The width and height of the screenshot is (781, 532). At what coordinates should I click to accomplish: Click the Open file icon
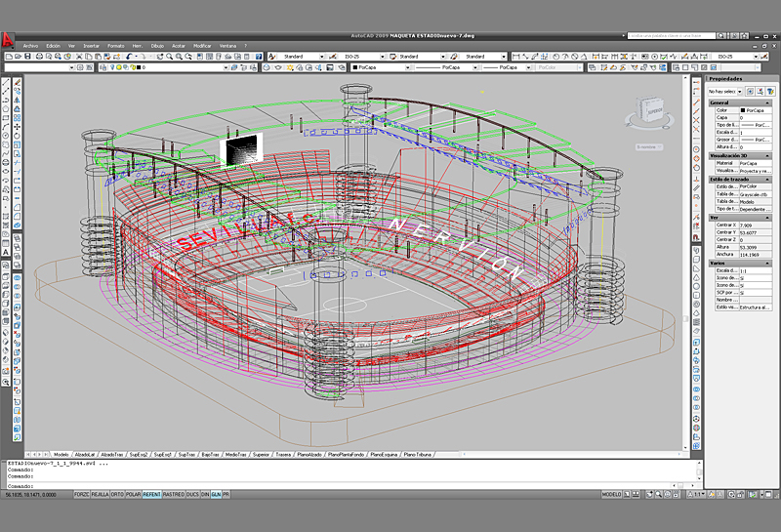click(x=18, y=57)
